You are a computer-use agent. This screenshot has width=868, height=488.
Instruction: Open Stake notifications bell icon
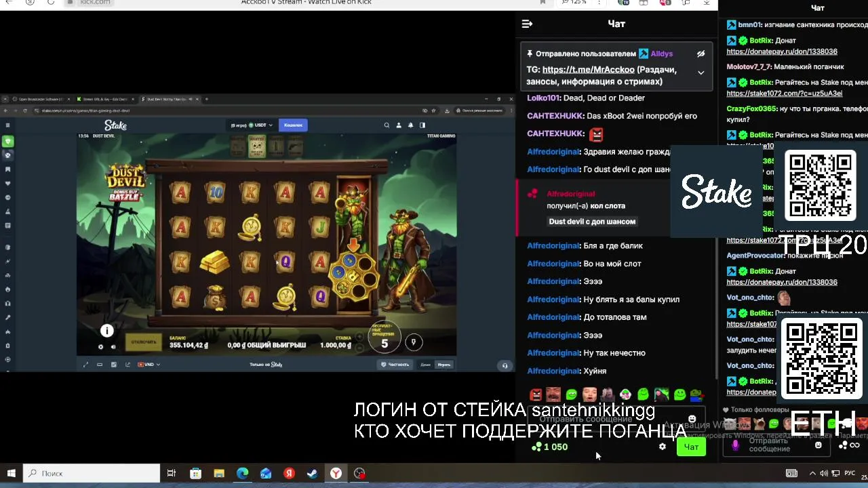(x=410, y=125)
